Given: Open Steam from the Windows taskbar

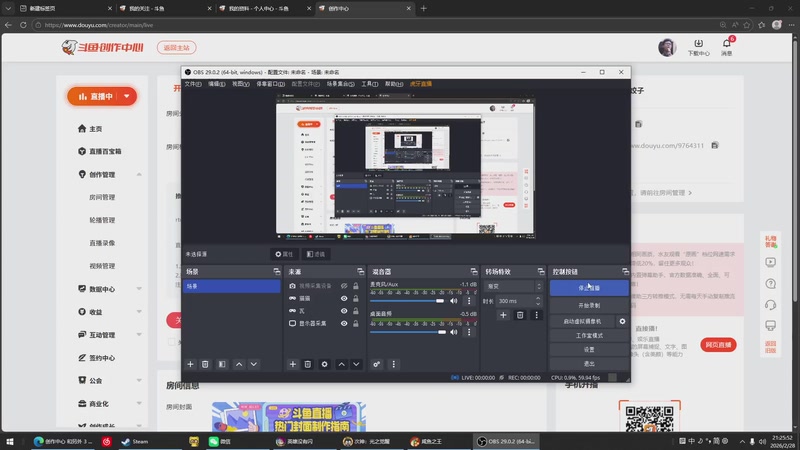Looking at the screenshot, I should coord(135,441).
